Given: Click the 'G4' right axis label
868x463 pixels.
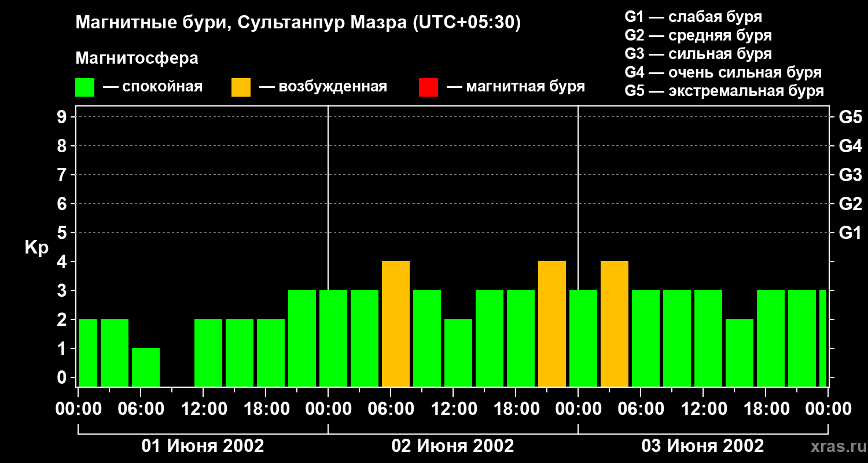Looking at the screenshot, I should click(x=850, y=146).
